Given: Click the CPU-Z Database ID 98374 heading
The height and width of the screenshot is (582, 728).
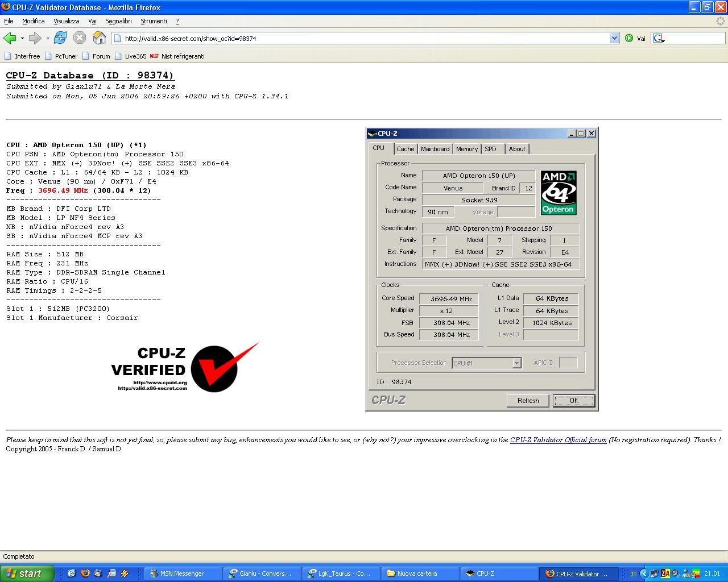Looking at the screenshot, I should tap(90, 76).
